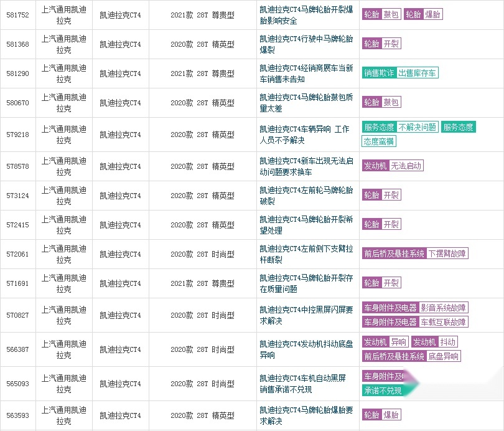Open complaint '凯迪拉克CT4中控黑屏闪屏要求解决'

point(306,315)
